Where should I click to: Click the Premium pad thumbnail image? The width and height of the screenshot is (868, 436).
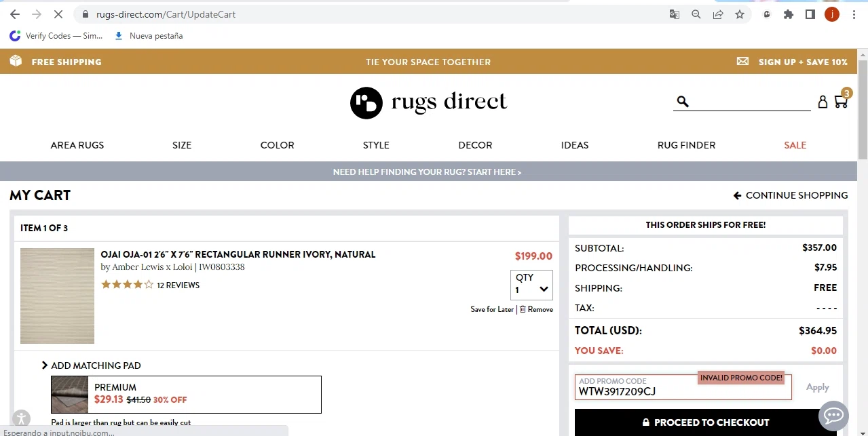pyautogui.click(x=70, y=395)
